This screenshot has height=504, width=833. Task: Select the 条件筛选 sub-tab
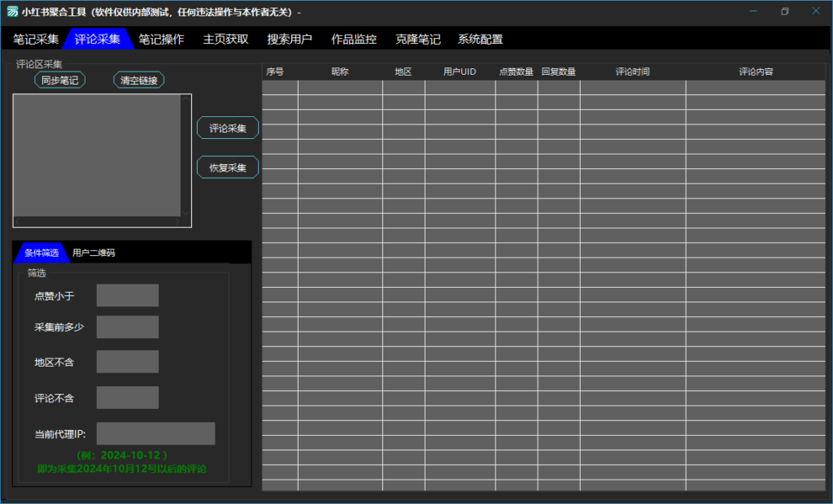(41, 253)
